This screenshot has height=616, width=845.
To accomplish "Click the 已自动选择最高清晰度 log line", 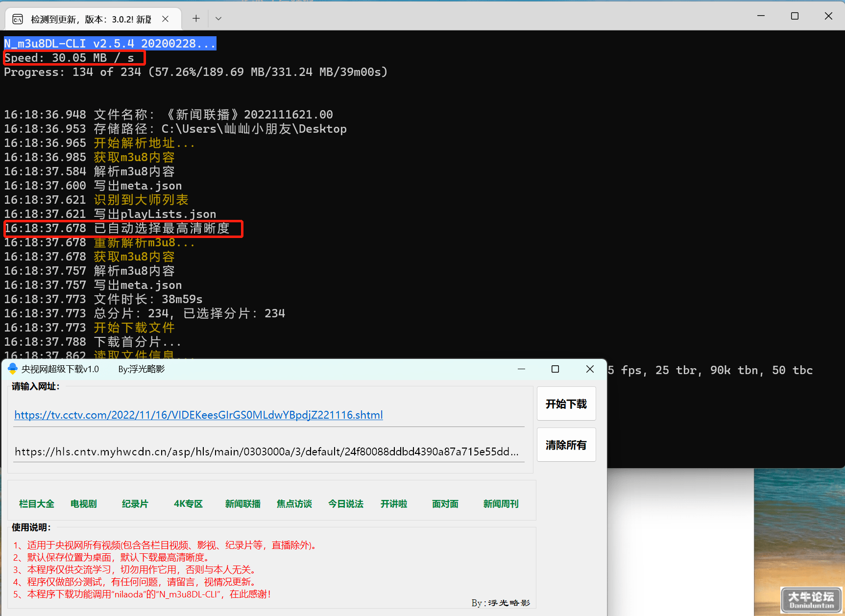I will click(117, 228).
